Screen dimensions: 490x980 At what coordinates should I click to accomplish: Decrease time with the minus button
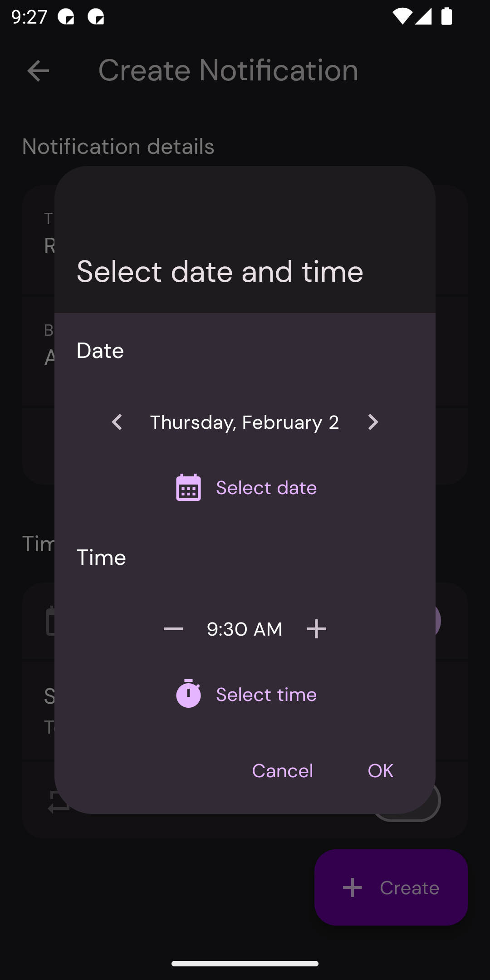tap(173, 629)
